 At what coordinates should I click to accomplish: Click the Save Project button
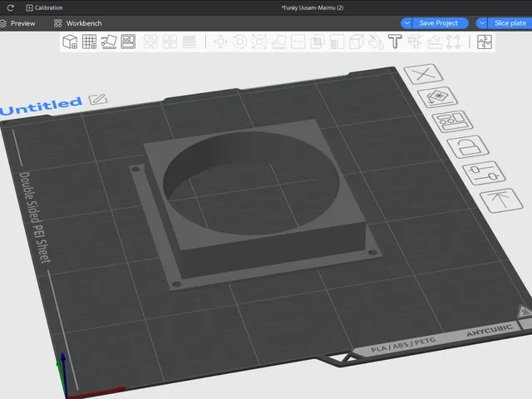tap(440, 23)
